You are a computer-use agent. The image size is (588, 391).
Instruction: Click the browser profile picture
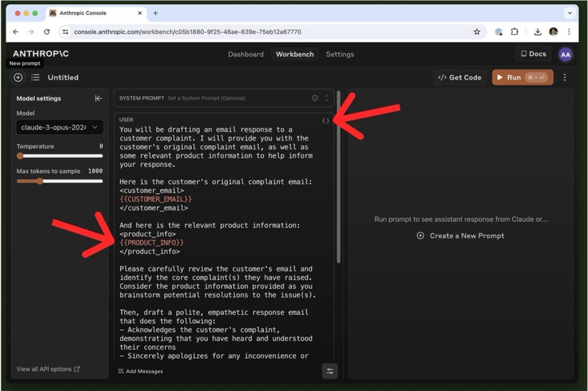pyautogui.click(x=553, y=32)
